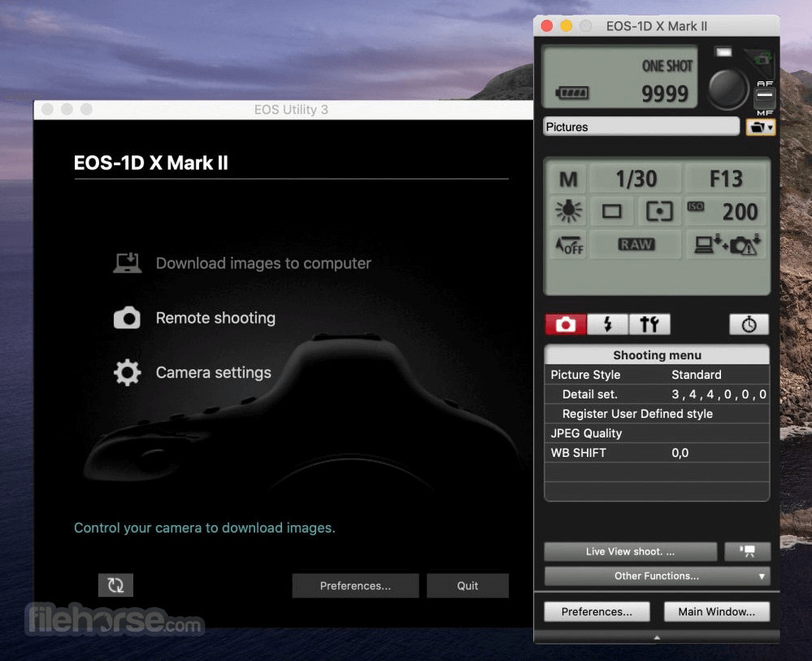
Task: Click the Download images to computer icon
Action: pyautogui.click(x=128, y=263)
